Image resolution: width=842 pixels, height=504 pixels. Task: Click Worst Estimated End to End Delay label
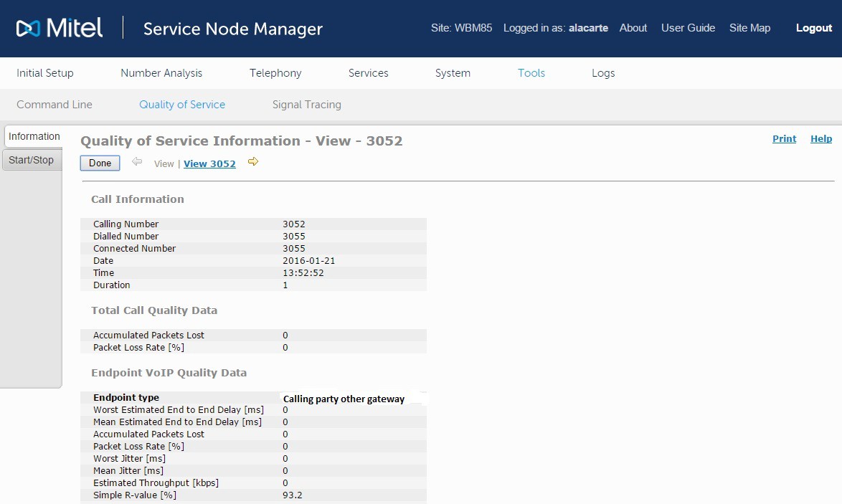[x=179, y=410]
